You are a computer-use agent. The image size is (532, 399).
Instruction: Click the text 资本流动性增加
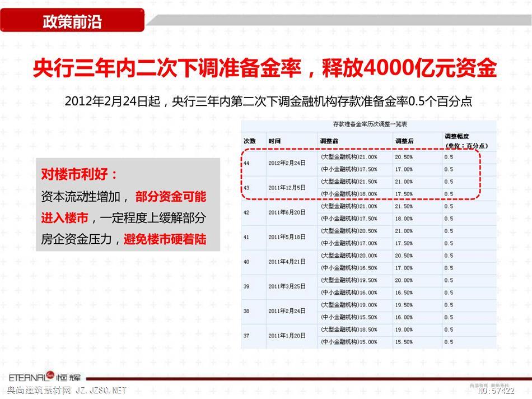click(x=81, y=197)
